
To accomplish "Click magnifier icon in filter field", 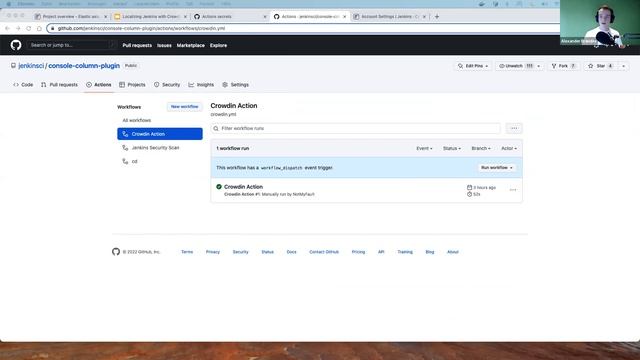I will tap(216, 129).
